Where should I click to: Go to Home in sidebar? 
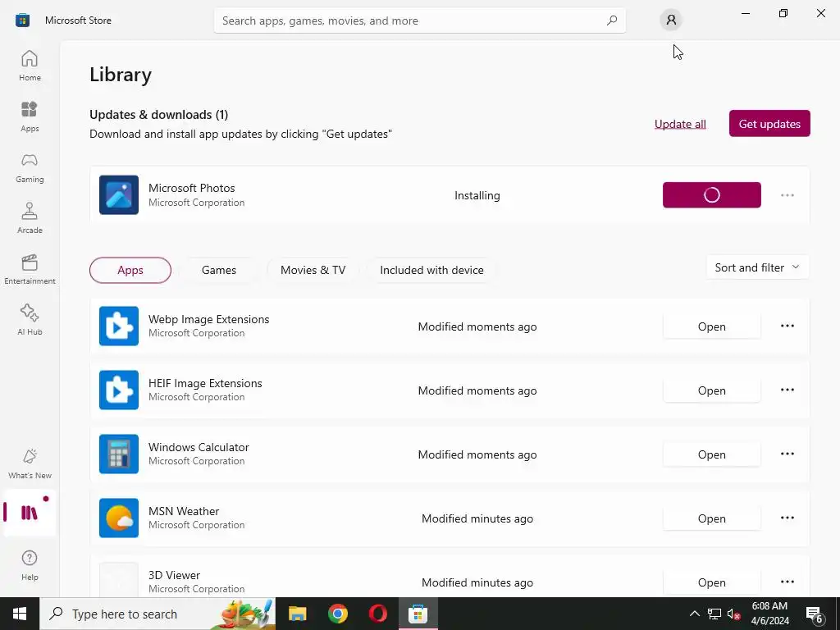pos(30,66)
